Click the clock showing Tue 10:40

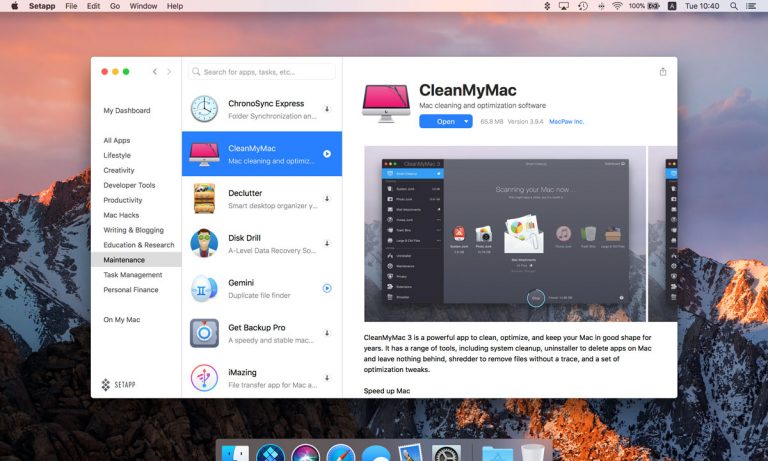pos(702,6)
